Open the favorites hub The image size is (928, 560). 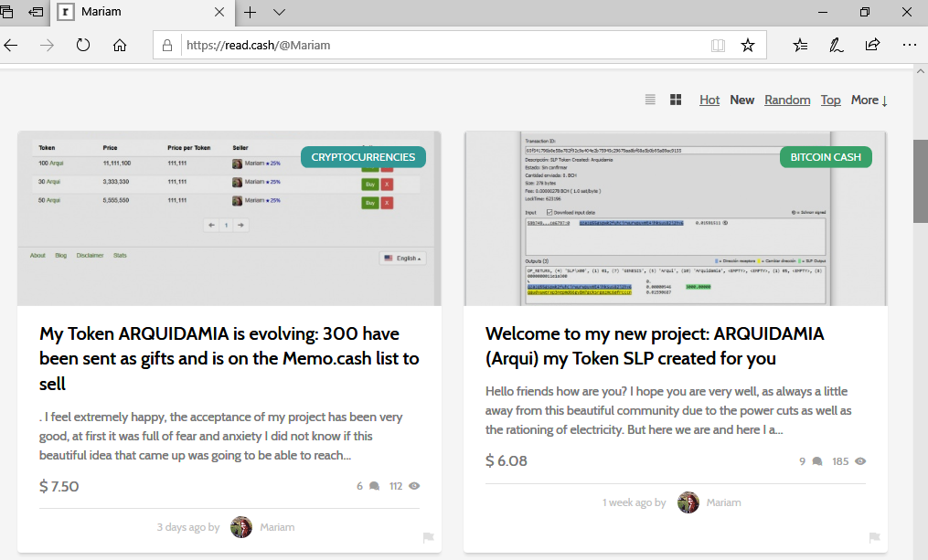click(800, 46)
